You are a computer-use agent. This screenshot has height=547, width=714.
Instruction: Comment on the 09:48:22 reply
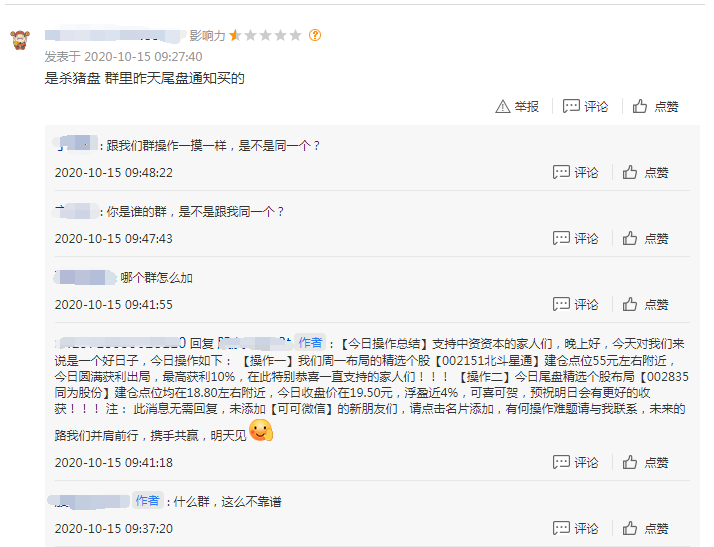(575, 173)
